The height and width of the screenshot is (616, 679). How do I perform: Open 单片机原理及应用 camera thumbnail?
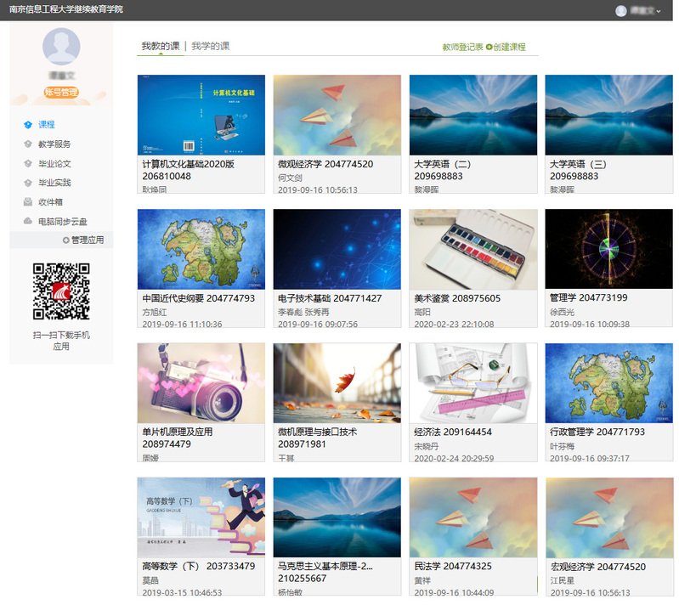(201, 382)
